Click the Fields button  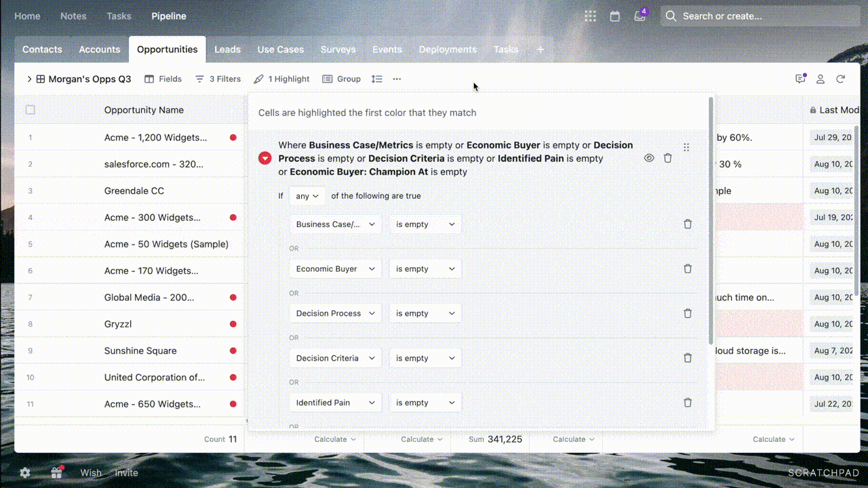click(163, 79)
